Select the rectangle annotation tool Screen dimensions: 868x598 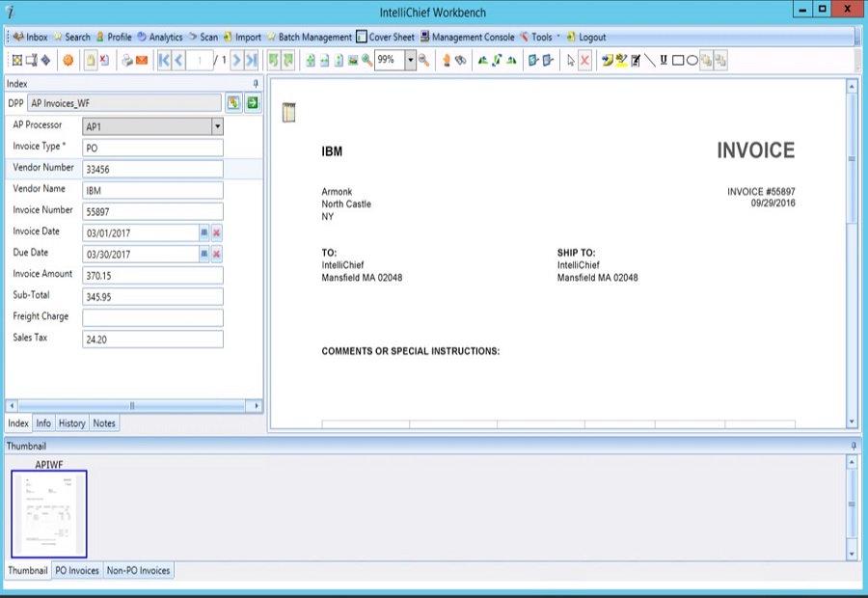678,61
